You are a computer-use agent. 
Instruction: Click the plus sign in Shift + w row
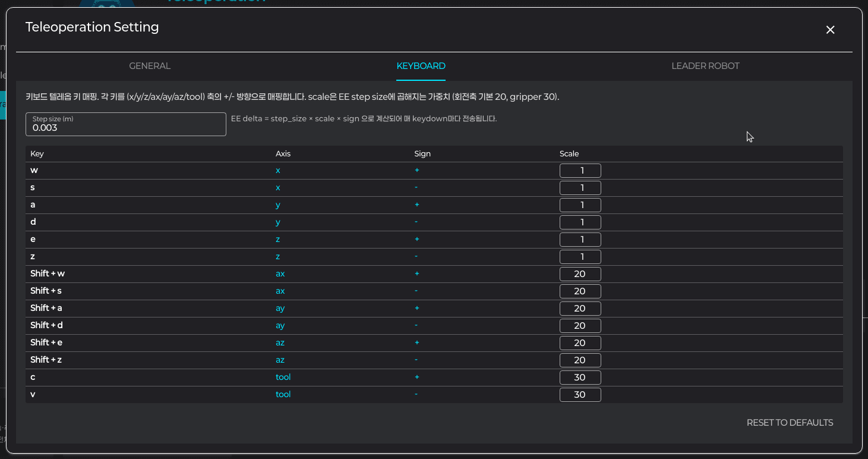[x=416, y=274]
